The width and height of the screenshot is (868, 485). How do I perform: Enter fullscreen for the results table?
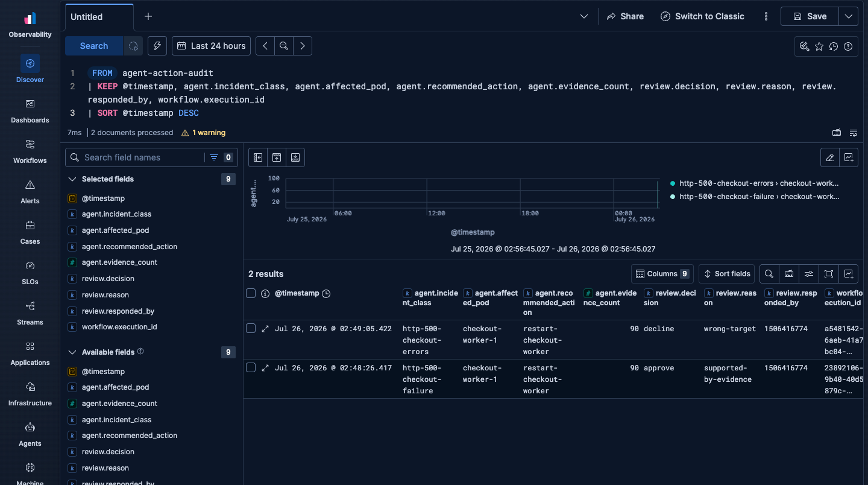pyautogui.click(x=829, y=274)
